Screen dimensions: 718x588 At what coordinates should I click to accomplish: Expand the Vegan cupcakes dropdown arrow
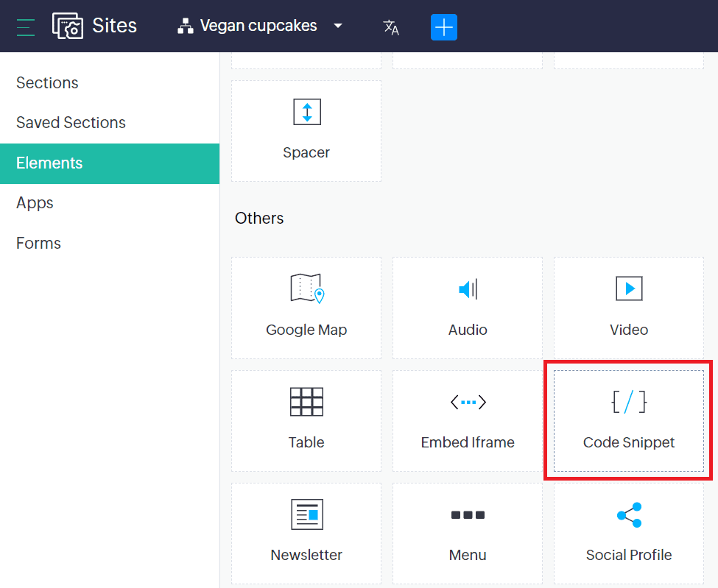pyautogui.click(x=338, y=26)
